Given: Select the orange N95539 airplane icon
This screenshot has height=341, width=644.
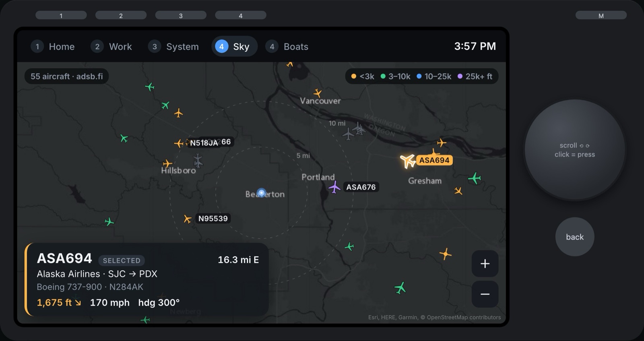Looking at the screenshot, I should (x=187, y=219).
